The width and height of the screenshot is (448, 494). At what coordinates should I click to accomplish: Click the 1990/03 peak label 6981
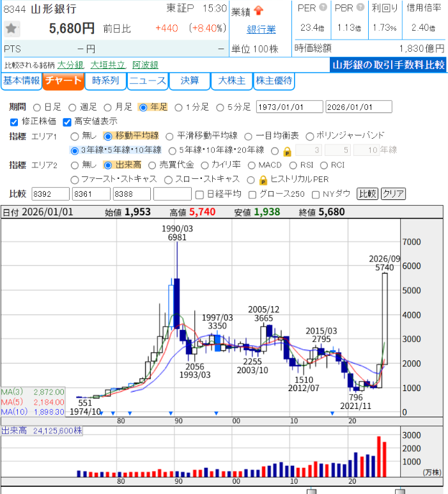[x=177, y=237]
